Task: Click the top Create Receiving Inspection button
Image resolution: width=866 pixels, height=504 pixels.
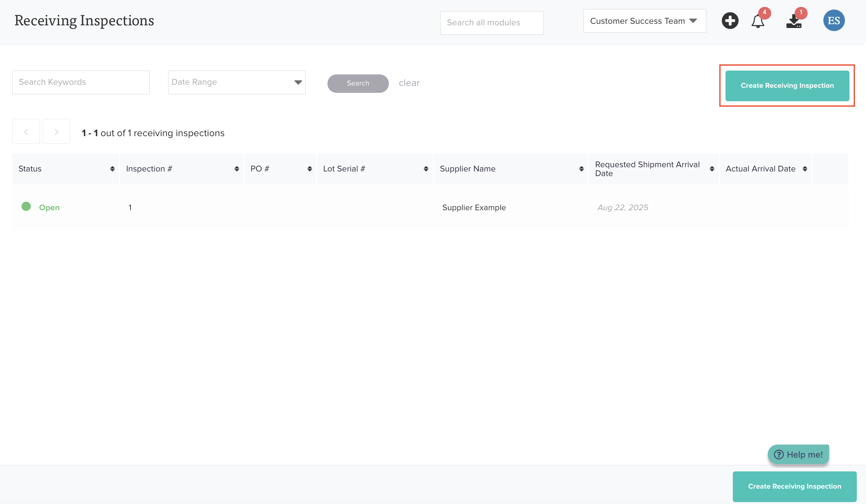Action: point(787,86)
